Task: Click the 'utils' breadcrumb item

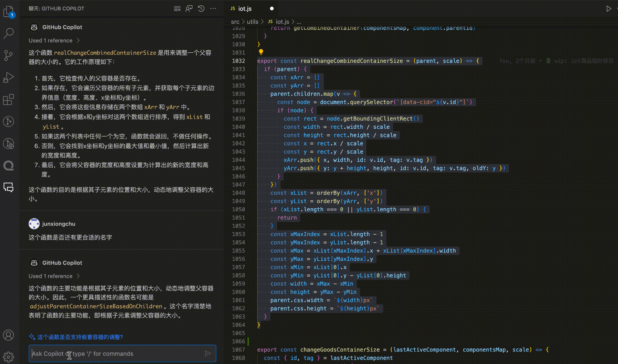Action: 252,22
